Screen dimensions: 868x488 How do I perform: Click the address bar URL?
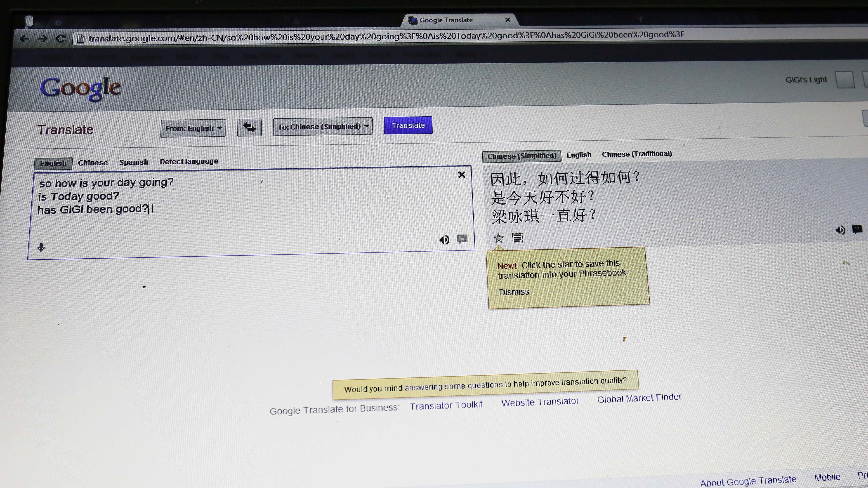[x=386, y=36]
